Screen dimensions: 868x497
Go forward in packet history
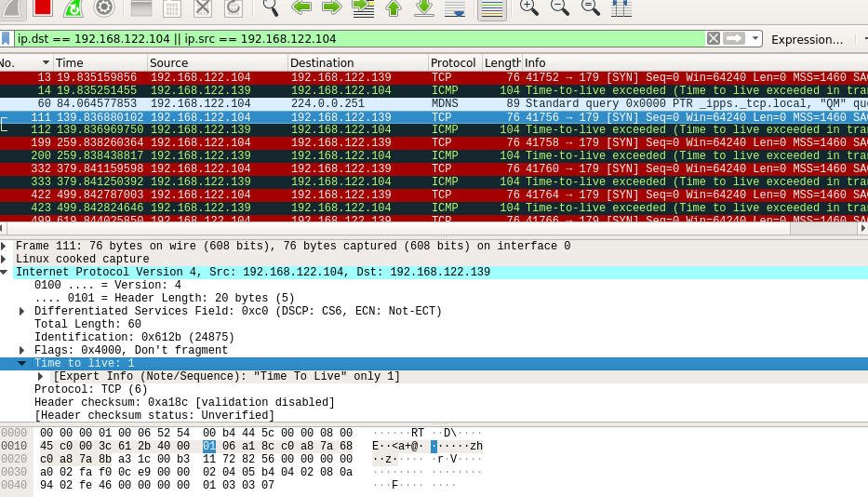tap(331, 7)
